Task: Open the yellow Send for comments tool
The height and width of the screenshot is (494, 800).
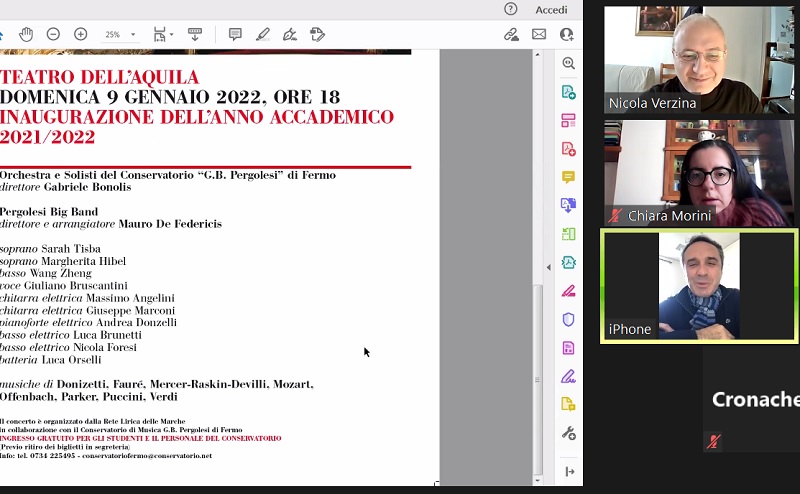Action: pos(568,405)
